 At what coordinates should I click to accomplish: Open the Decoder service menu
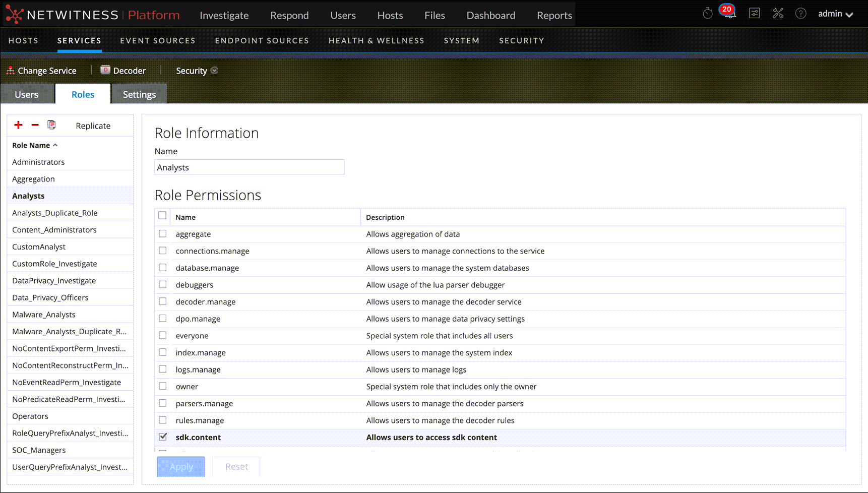[x=123, y=71]
